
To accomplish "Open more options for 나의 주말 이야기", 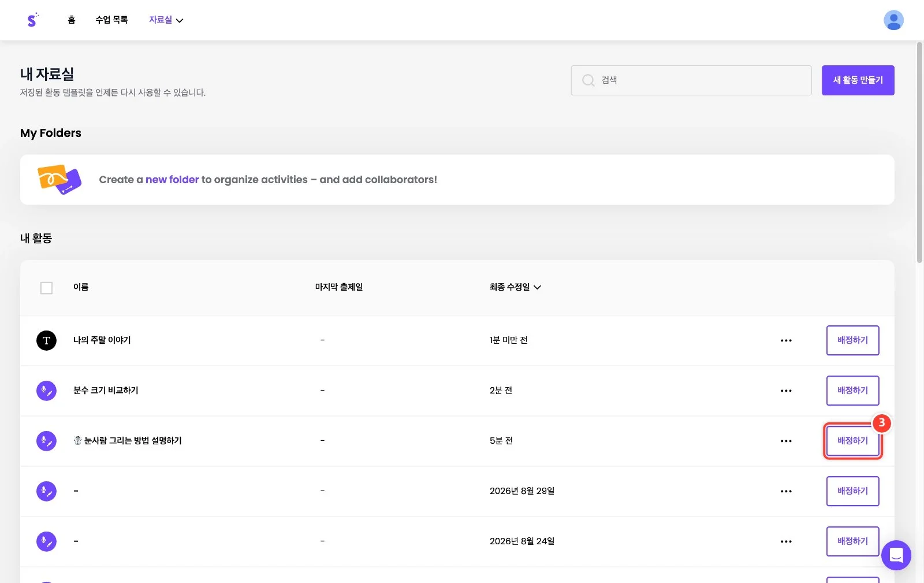I will click(x=786, y=340).
